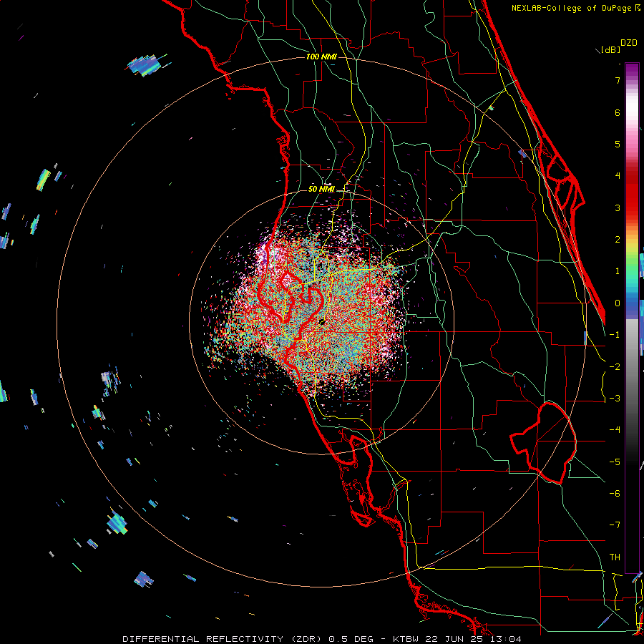Click the "100 NMI" range ring label
Image resolution: width=644 pixels, height=644 pixels.
pos(321,57)
